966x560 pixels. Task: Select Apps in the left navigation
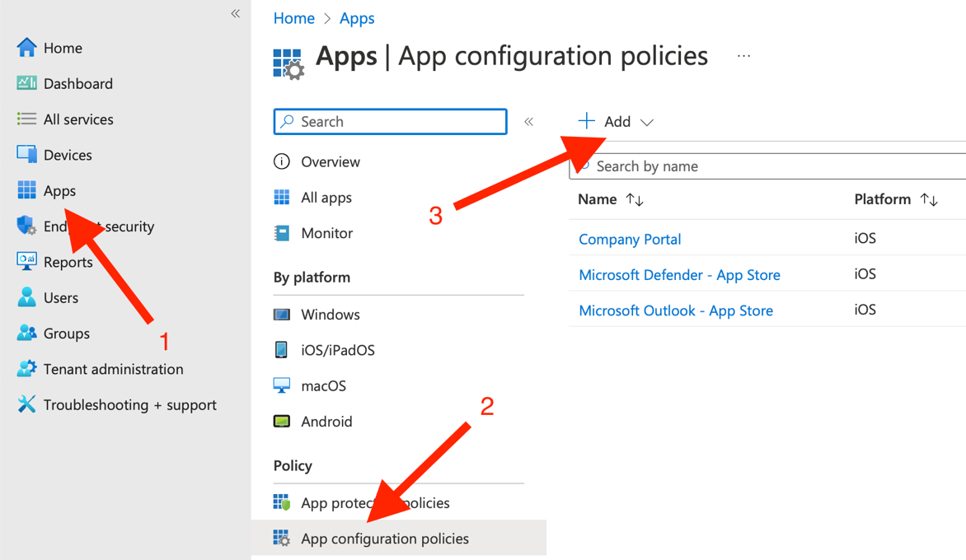(60, 191)
